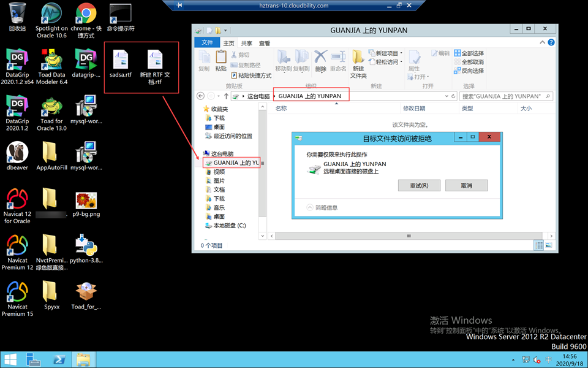The height and width of the screenshot is (368, 588).
Task: Open the Chrome desktop shortcut
Action: [85, 17]
